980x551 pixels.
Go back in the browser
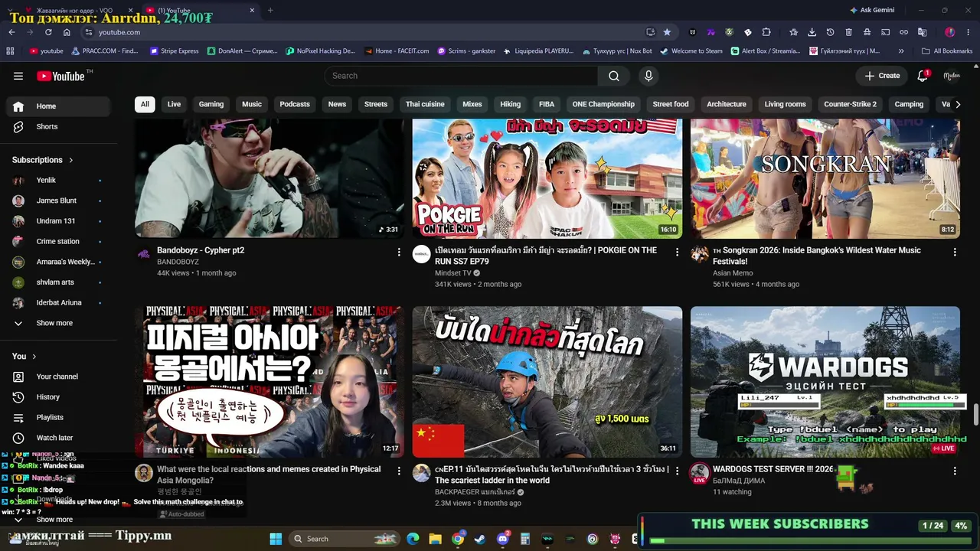tap(11, 32)
